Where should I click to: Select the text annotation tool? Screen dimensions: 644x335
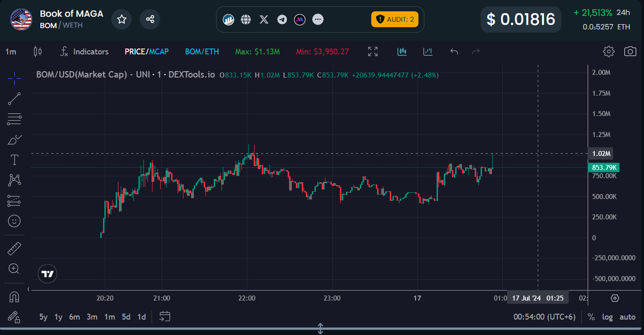tap(14, 160)
